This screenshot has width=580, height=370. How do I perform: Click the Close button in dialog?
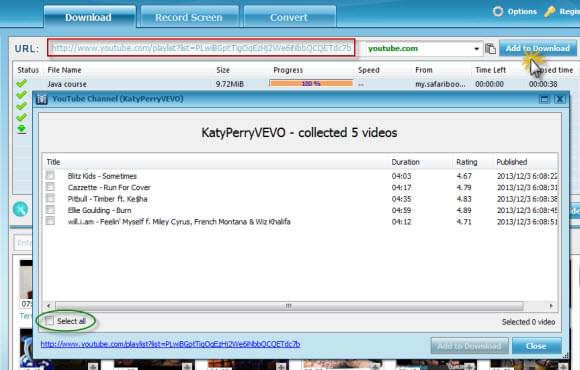(x=536, y=346)
